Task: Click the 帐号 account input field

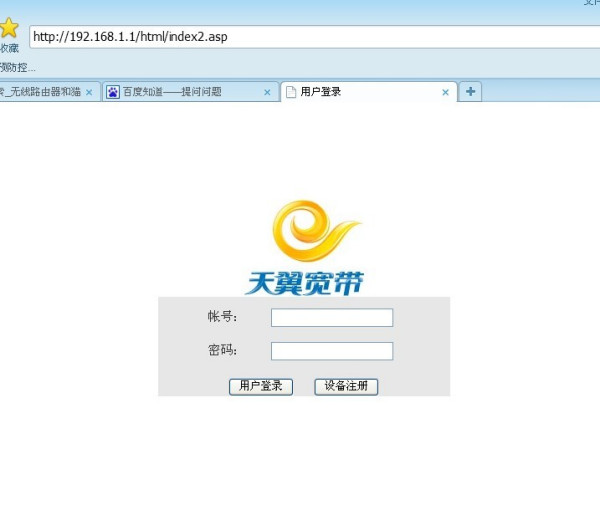Action: [332, 318]
